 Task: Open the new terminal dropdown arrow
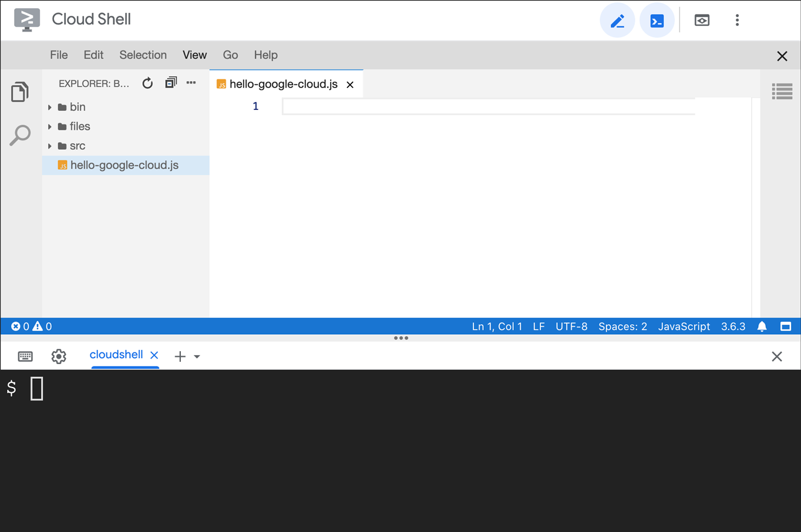pos(197,356)
